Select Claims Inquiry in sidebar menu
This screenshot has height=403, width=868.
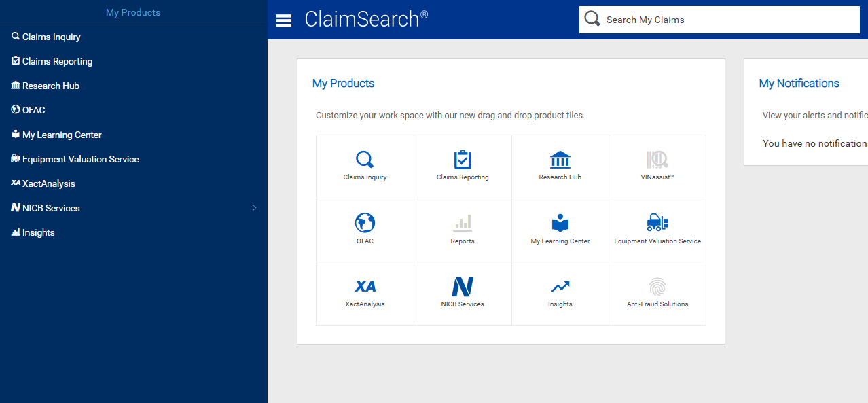point(52,37)
